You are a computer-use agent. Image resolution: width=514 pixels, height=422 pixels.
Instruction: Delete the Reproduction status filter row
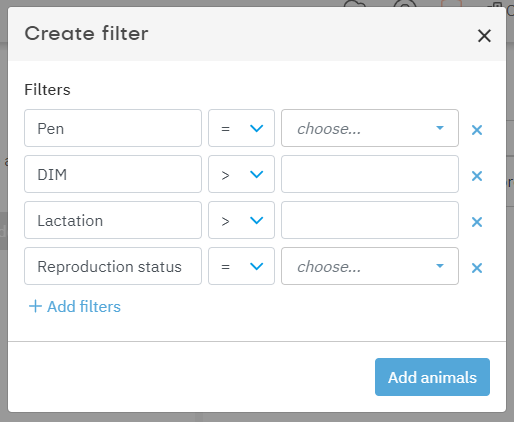pyautogui.click(x=477, y=268)
